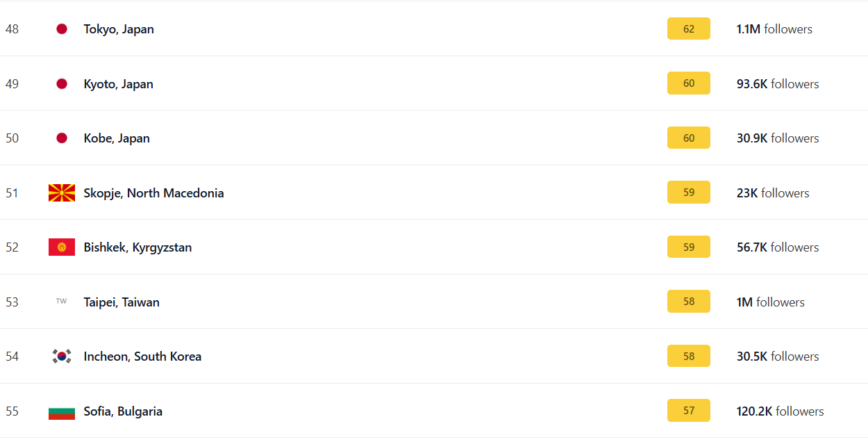Open the Incheon, South Korea link
The height and width of the screenshot is (442, 868).
click(x=142, y=357)
